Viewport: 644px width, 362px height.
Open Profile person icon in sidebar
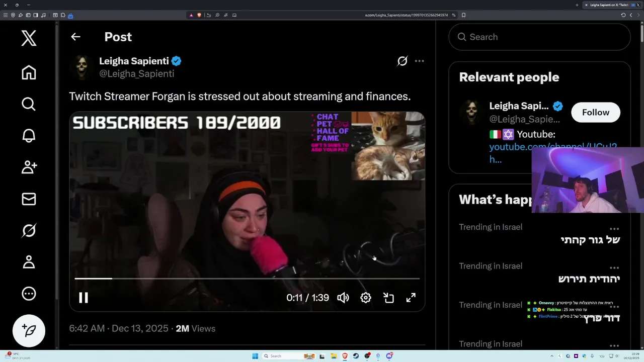tap(29, 262)
